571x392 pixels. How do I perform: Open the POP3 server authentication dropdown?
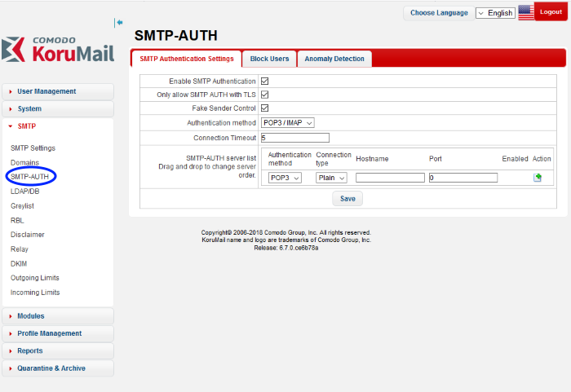tap(285, 178)
